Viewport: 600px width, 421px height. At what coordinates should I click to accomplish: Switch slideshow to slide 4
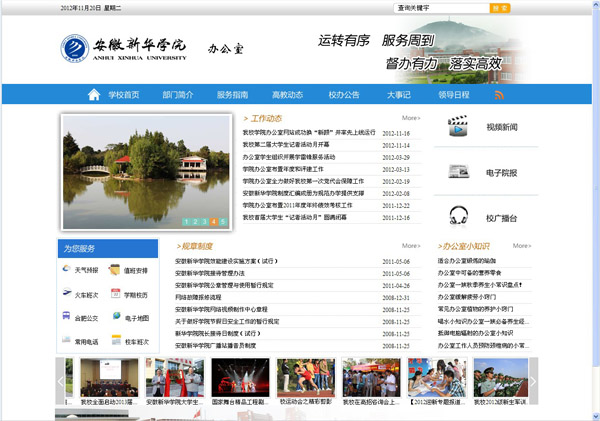tap(214, 221)
